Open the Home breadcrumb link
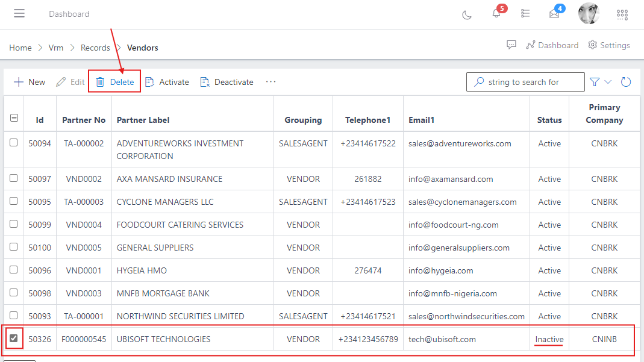Screen dimensions: 644x362 [20, 48]
